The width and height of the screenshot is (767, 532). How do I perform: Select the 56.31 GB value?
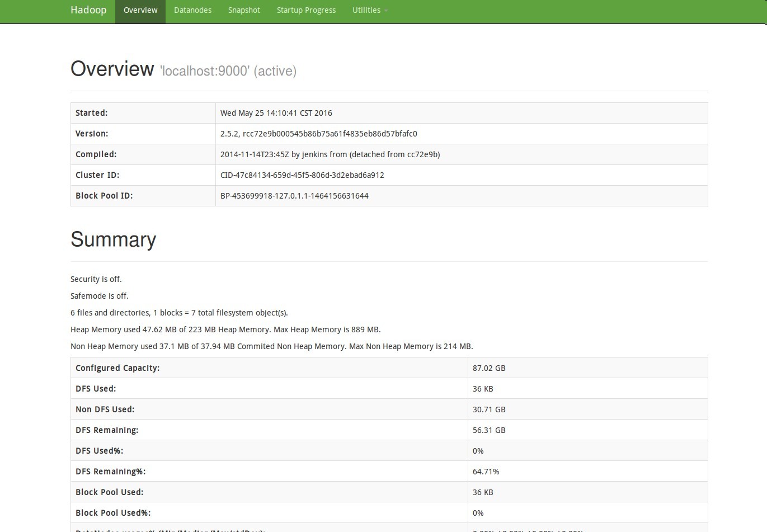[x=489, y=430]
